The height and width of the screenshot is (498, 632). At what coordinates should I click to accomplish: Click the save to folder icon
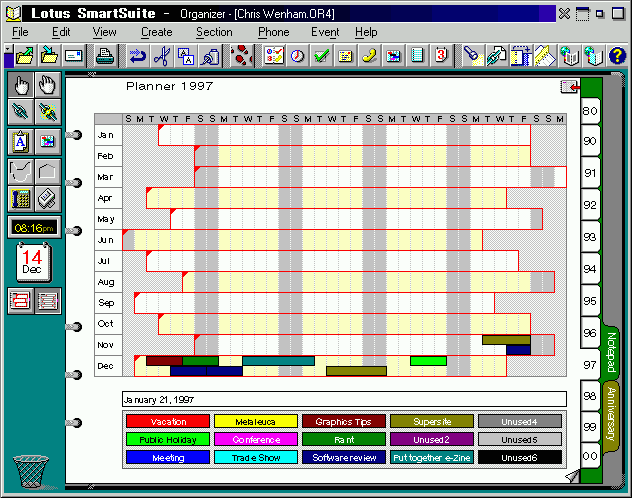[x=49, y=55]
